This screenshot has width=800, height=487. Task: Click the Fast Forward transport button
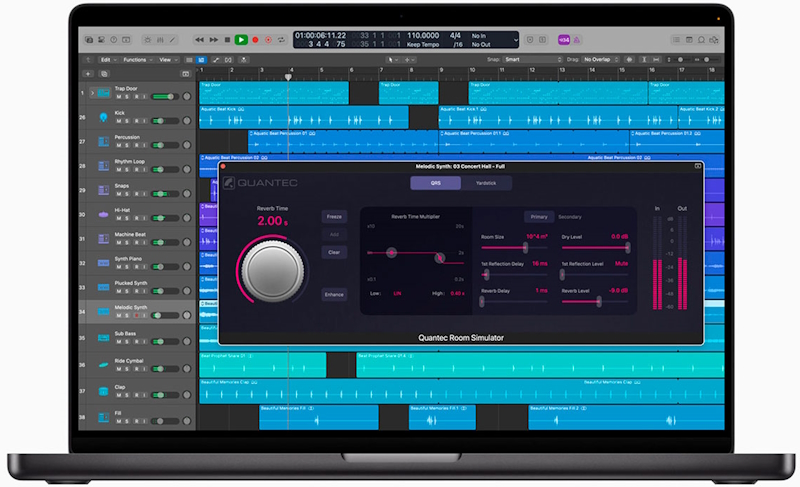click(214, 40)
